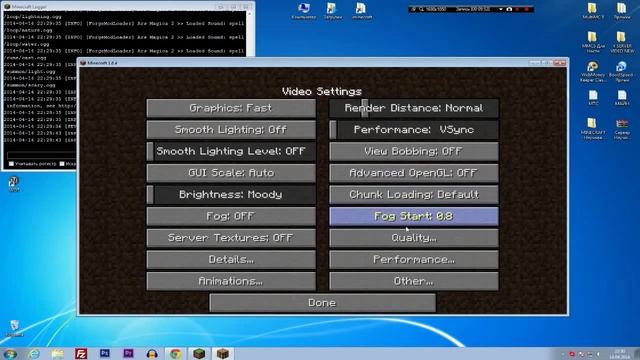The height and width of the screenshot is (360, 640).
Task: Open the Other... settings submenu
Action: [x=413, y=281]
